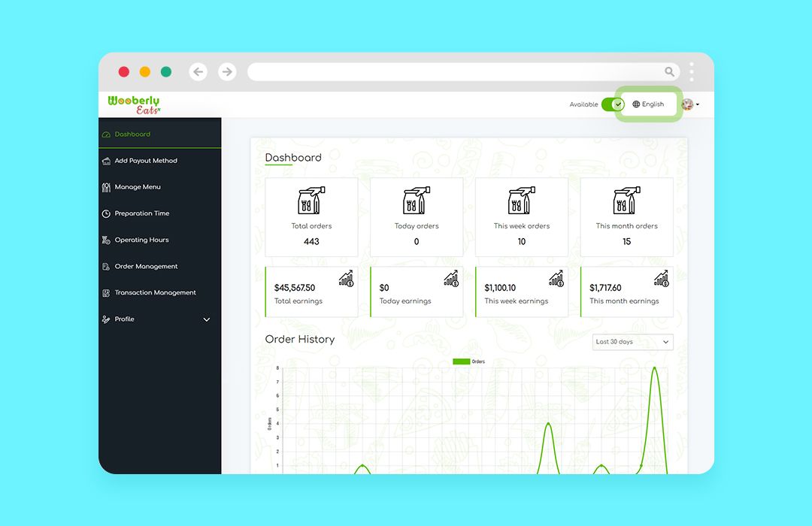Click the Dashboard gauge icon in sidebar
This screenshot has height=526, width=812.
[x=106, y=135]
